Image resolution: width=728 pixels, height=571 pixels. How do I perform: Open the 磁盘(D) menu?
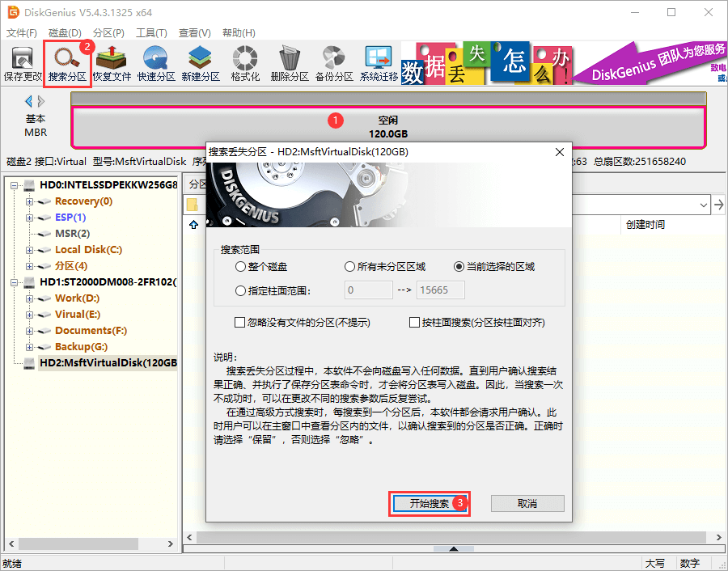[65, 33]
